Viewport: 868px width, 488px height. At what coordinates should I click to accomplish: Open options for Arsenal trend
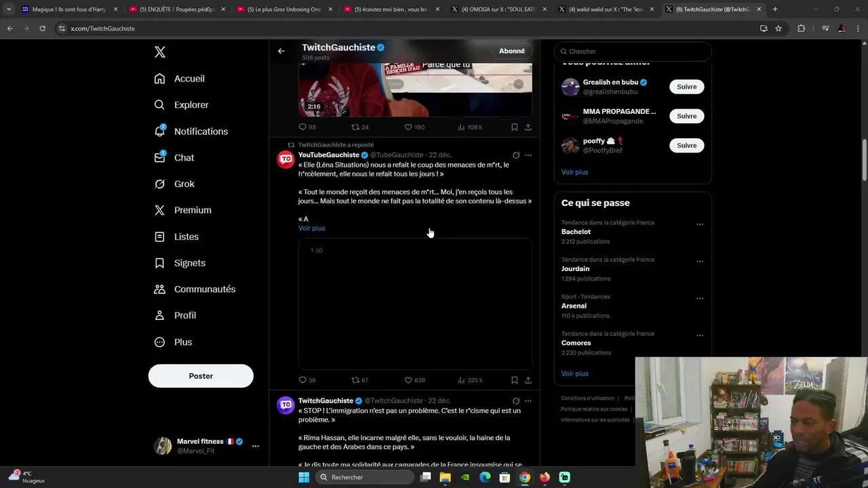tap(700, 298)
